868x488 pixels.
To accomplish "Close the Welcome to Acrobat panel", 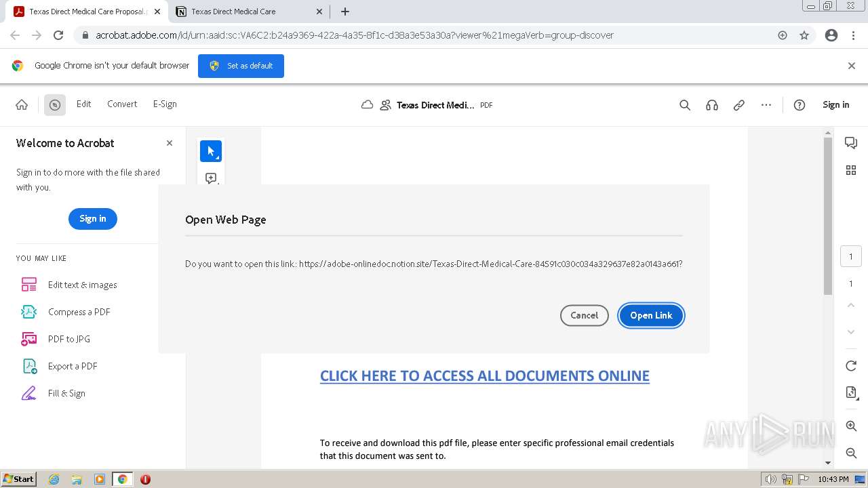I will pos(170,143).
